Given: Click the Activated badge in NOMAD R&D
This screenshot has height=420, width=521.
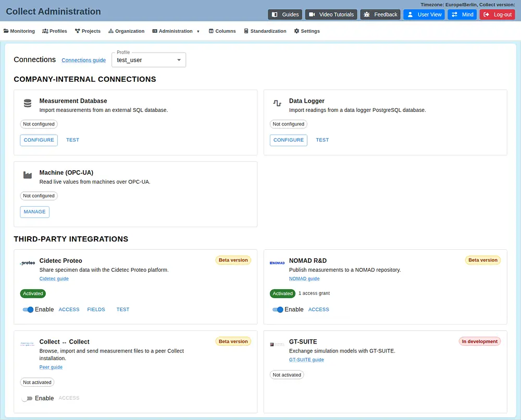Looking at the screenshot, I should coord(282,294).
